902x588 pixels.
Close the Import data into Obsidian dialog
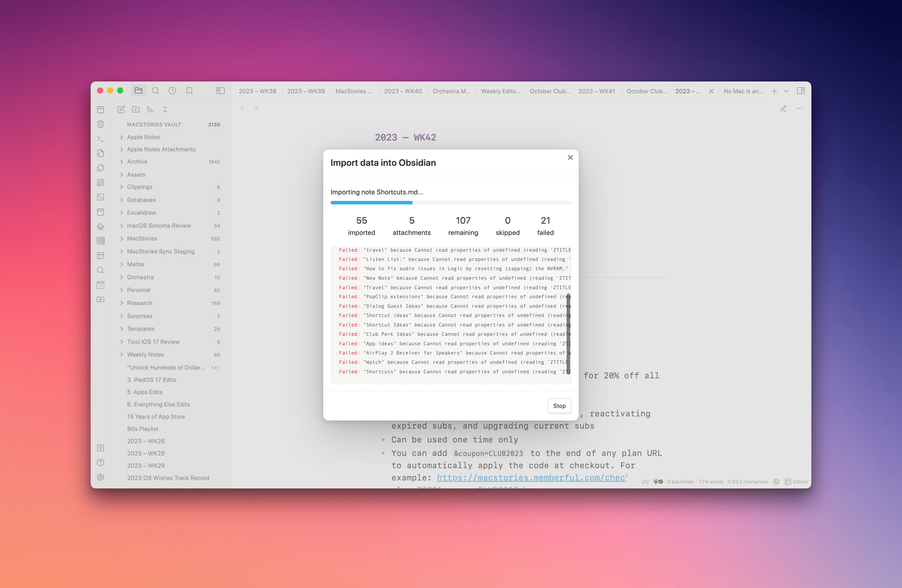570,157
